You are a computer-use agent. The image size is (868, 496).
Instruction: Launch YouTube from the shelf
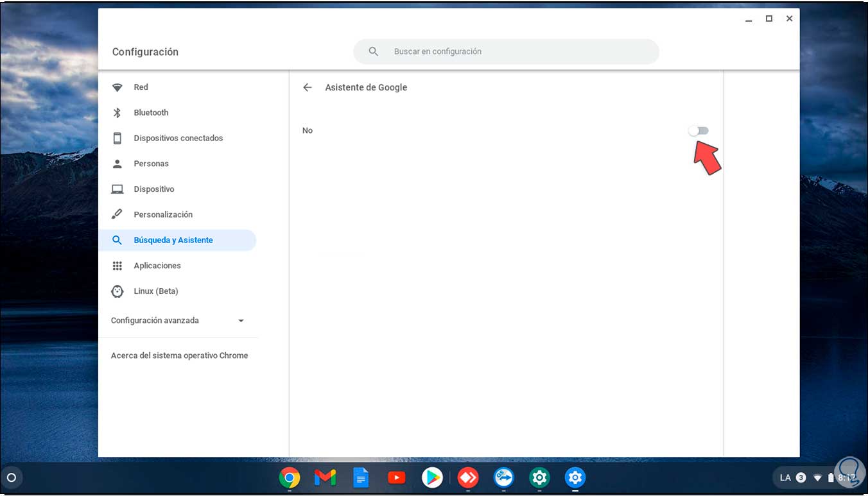coord(397,478)
